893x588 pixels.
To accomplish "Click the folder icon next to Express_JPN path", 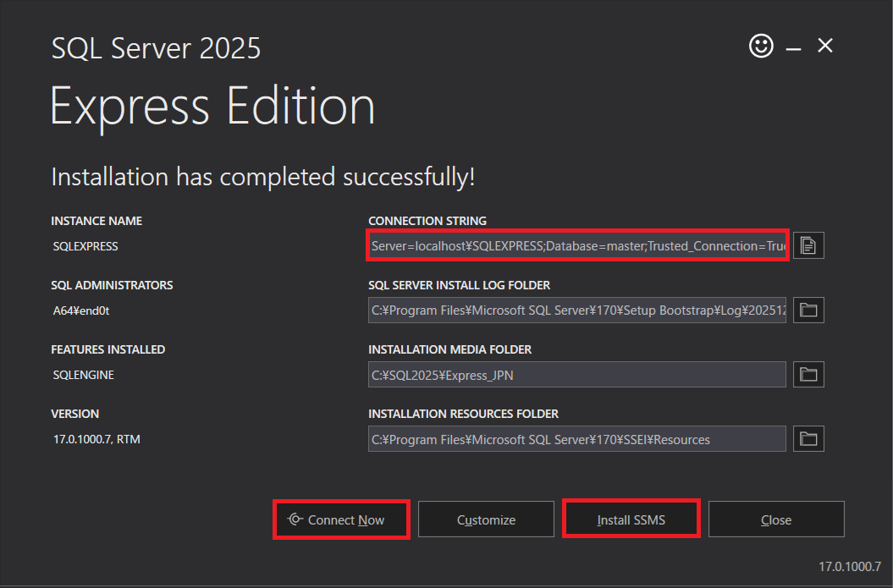I will [x=808, y=374].
